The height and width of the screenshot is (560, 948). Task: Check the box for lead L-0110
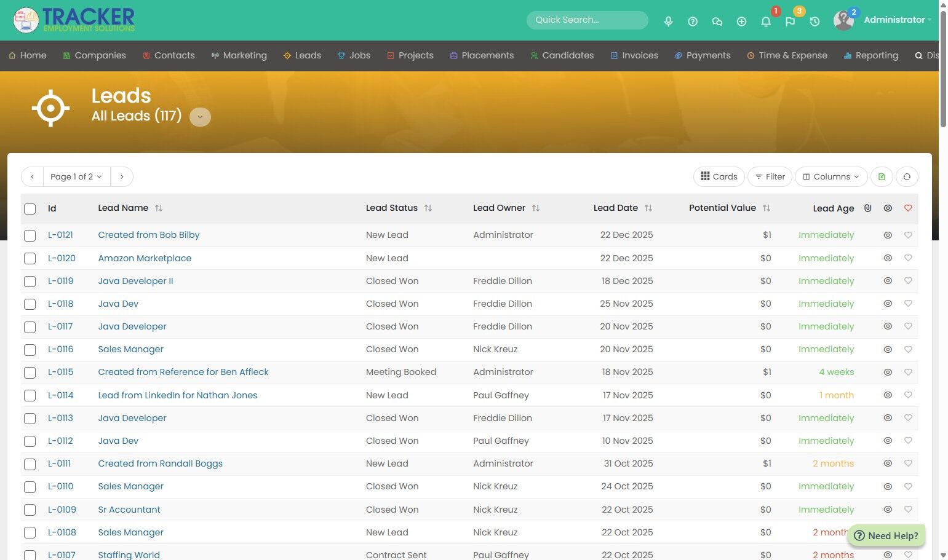[x=30, y=487]
